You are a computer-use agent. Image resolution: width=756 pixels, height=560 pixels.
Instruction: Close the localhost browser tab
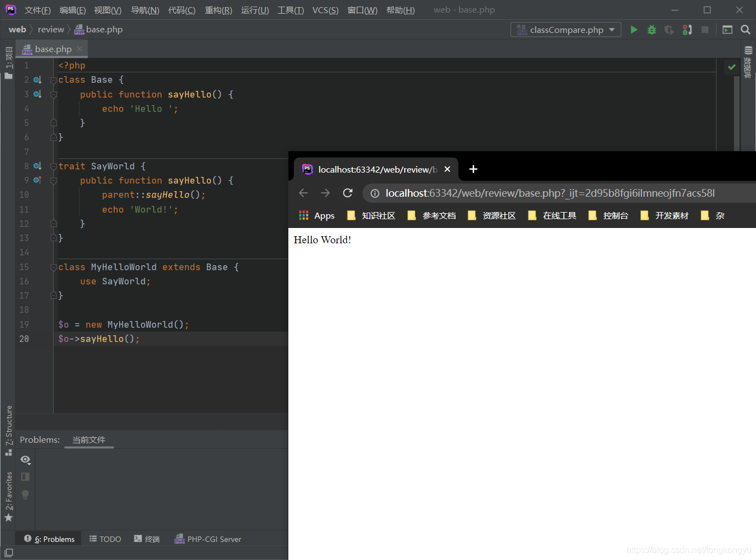tap(447, 169)
